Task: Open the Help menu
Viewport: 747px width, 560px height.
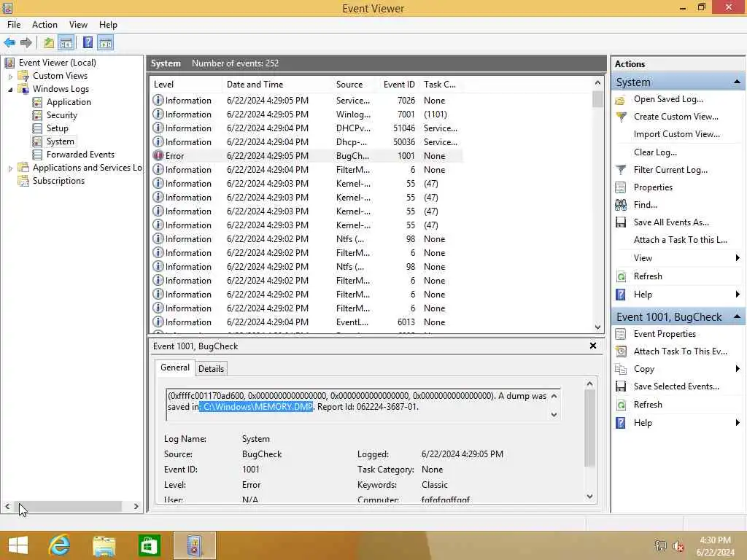Action: point(108,25)
